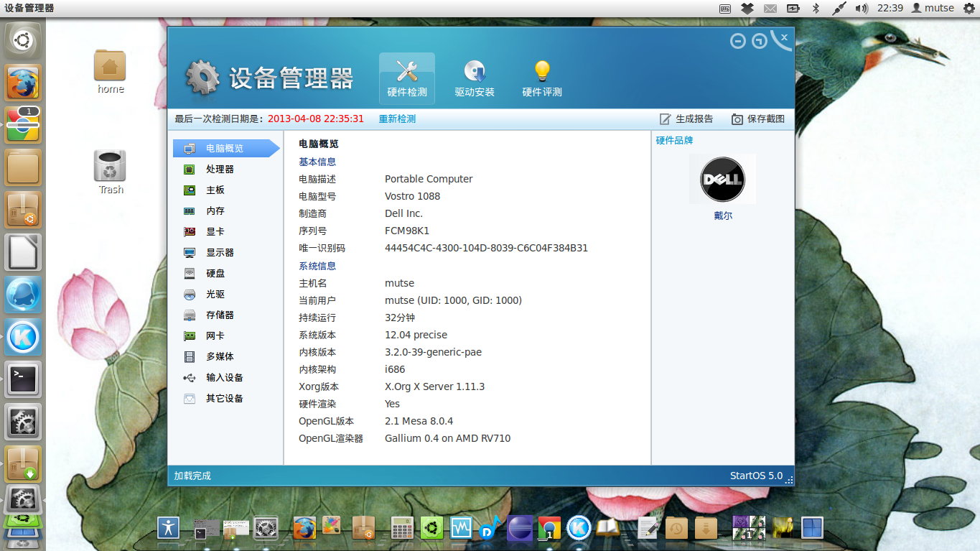Open System Settings gear below Terminal in launcher
The width and height of the screenshot is (980, 551).
pyautogui.click(x=23, y=422)
